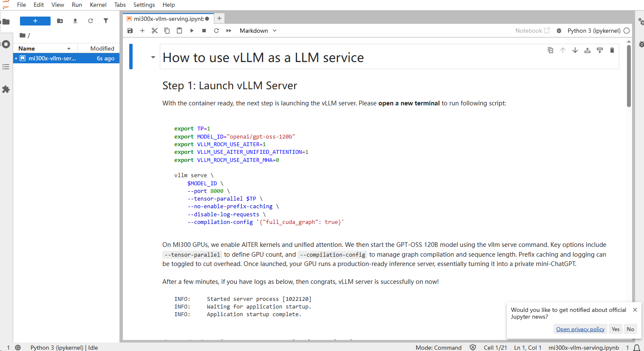The height and width of the screenshot is (351, 644).
Task: Create a new folder in file browser
Action: tap(60, 21)
